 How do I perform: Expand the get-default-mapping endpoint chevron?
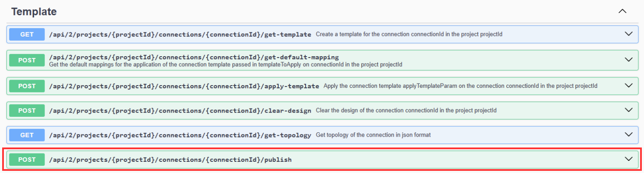point(629,60)
